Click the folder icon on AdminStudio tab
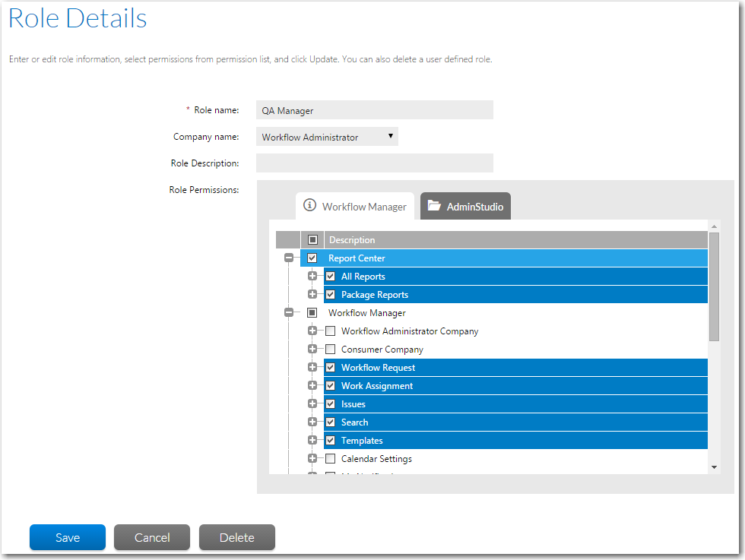This screenshot has height=560, width=745. 434,205
